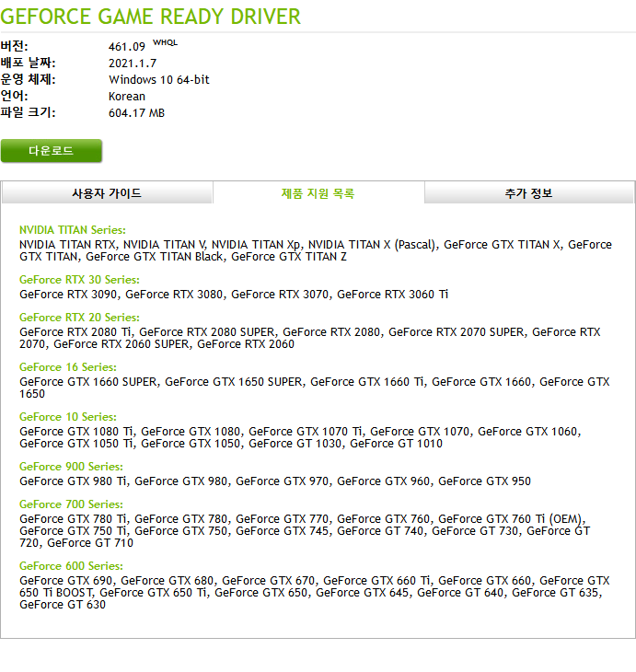The width and height of the screenshot is (636, 672).
Task: Click the GeForce 700 Series heading
Action: (71, 504)
